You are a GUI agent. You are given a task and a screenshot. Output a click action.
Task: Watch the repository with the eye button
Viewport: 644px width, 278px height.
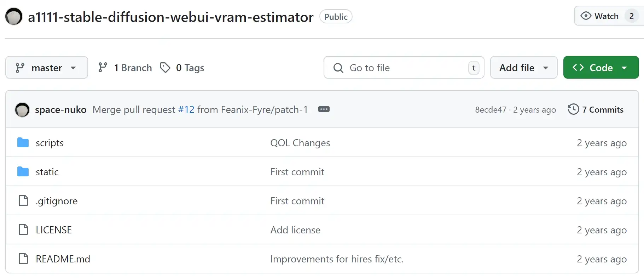(600, 16)
